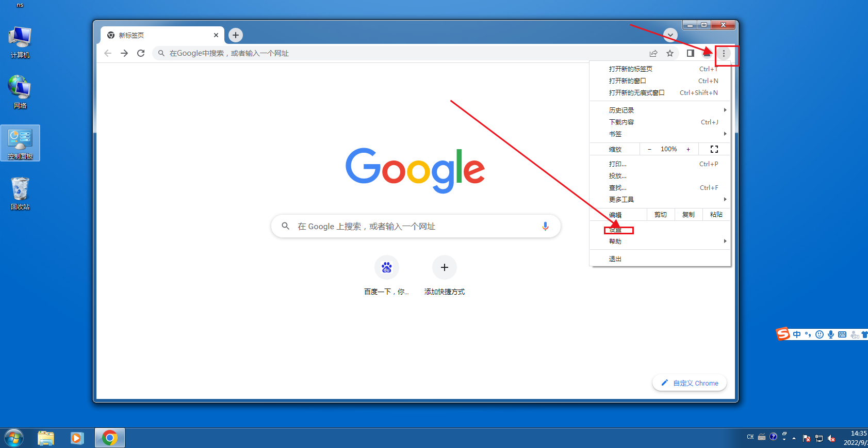Open the media player taskbar icon

77,438
